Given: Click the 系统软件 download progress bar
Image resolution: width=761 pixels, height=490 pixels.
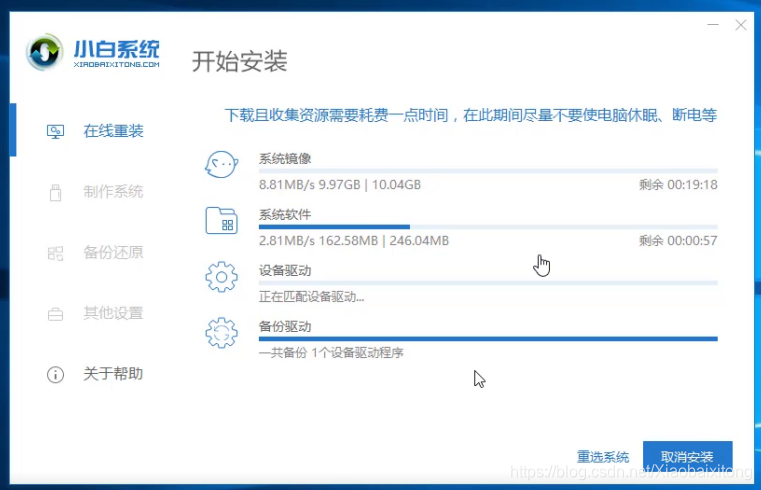Looking at the screenshot, I should click(488, 227).
